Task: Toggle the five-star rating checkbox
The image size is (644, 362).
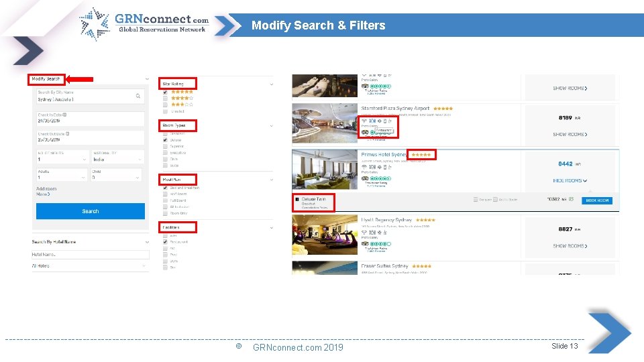Action: click(165, 92)
